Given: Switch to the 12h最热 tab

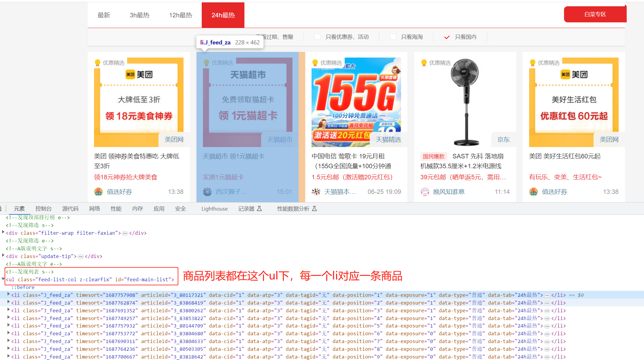Looking at the screenshot, I should point(181,15).
